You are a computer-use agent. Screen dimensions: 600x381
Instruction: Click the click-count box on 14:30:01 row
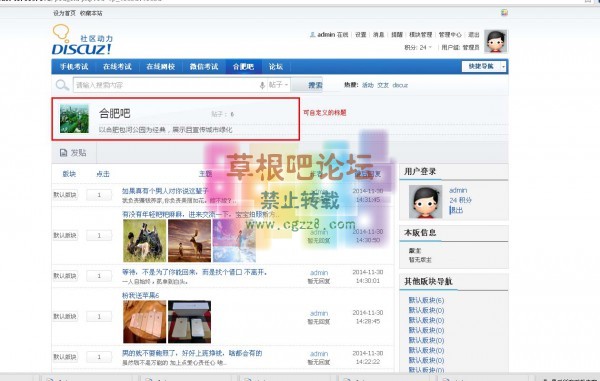(99, 276)
